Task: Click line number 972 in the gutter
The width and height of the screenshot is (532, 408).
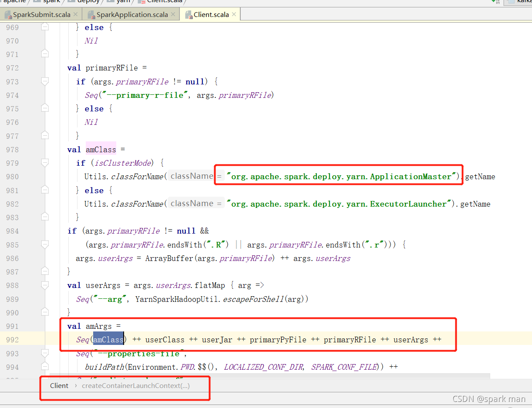Action: (13, 68)
